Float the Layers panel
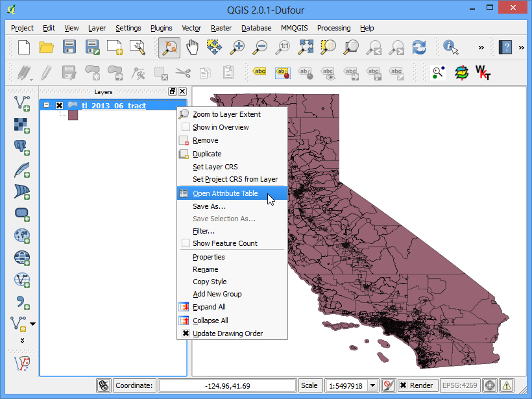532x399 pixels. pos(173,91)
